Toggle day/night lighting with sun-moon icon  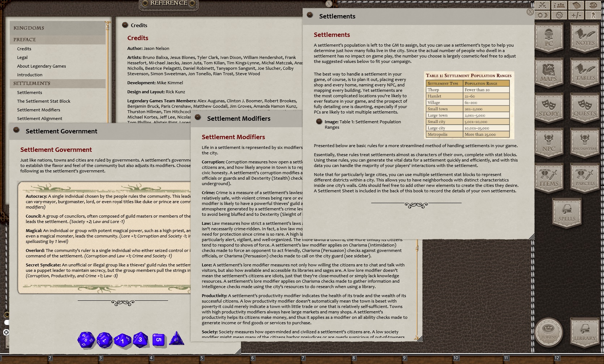[542, 15]
